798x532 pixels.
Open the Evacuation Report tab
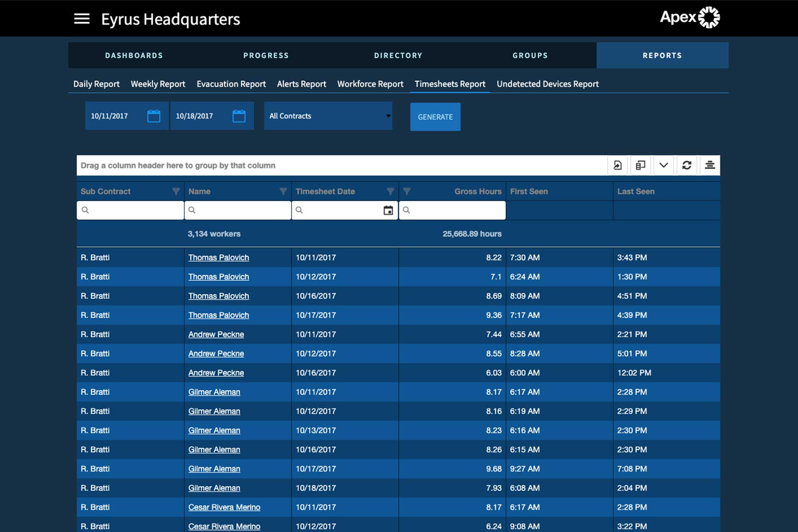231,84
